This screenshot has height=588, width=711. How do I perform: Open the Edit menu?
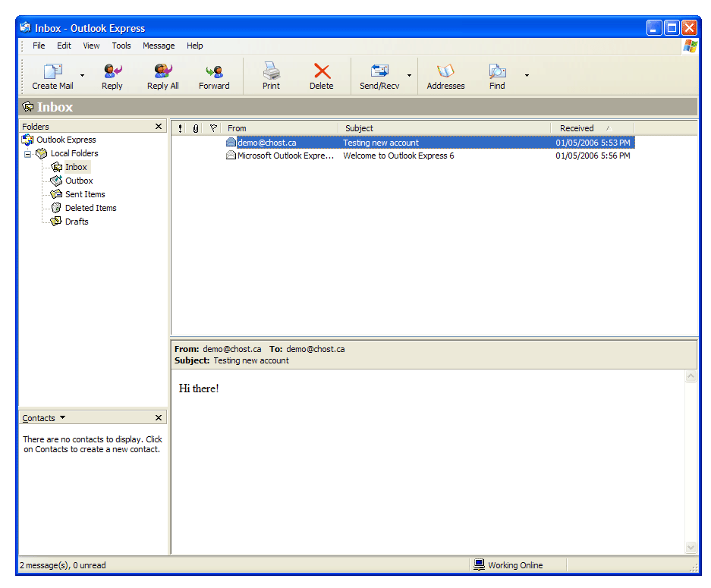pyautogui.click(x=64, y=46)
